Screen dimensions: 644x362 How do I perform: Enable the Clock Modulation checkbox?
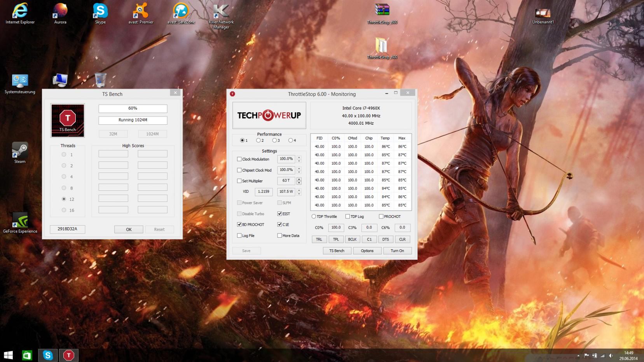[239, 159]
